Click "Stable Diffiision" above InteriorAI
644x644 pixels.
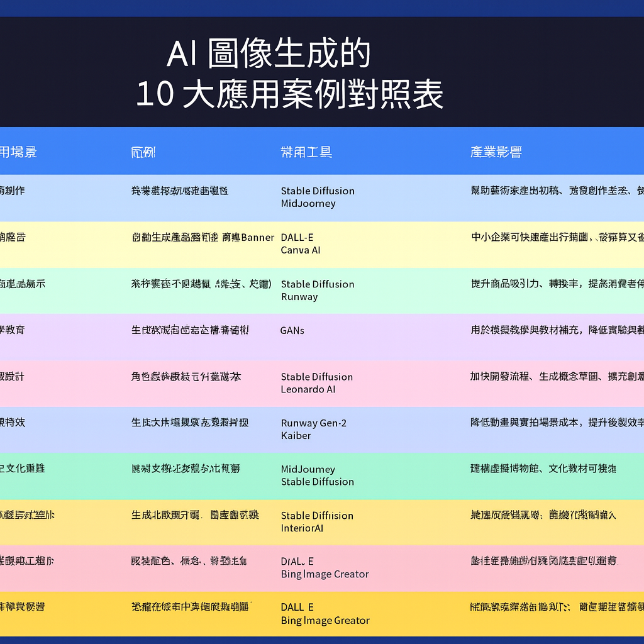tap(317, 516)
